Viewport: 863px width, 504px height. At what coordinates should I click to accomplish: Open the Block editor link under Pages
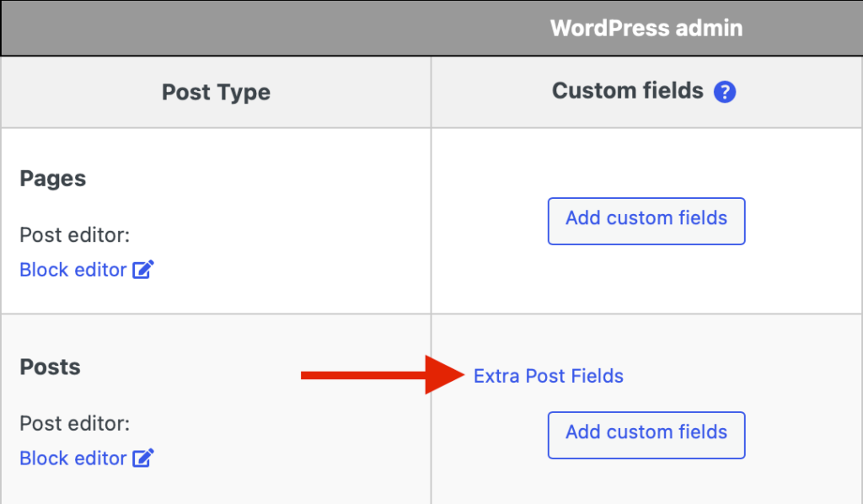point(73,270)
